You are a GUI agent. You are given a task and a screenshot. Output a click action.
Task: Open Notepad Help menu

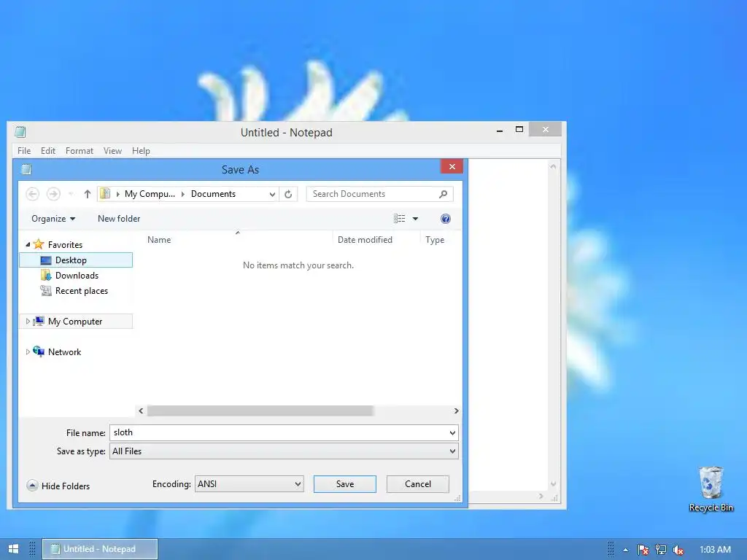pos(141,150)
